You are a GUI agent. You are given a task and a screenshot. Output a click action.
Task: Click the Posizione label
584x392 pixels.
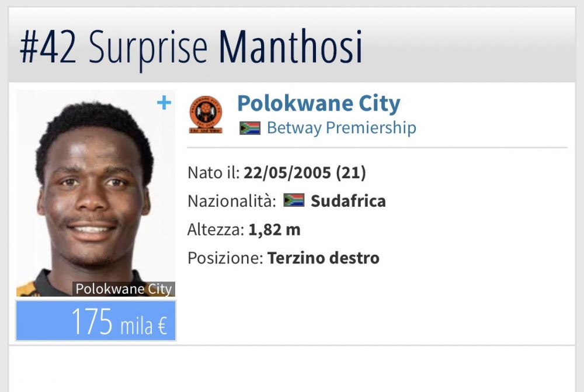pos(225,258)
